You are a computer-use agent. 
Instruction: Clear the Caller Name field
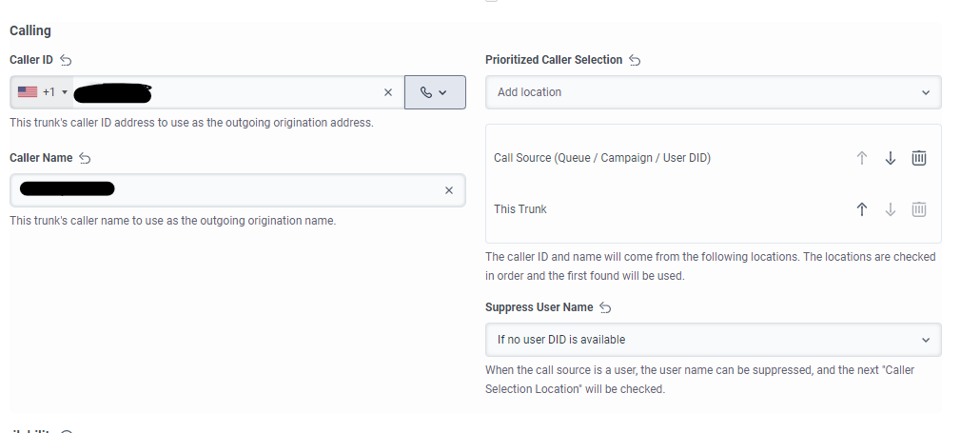tap(449, 190)
